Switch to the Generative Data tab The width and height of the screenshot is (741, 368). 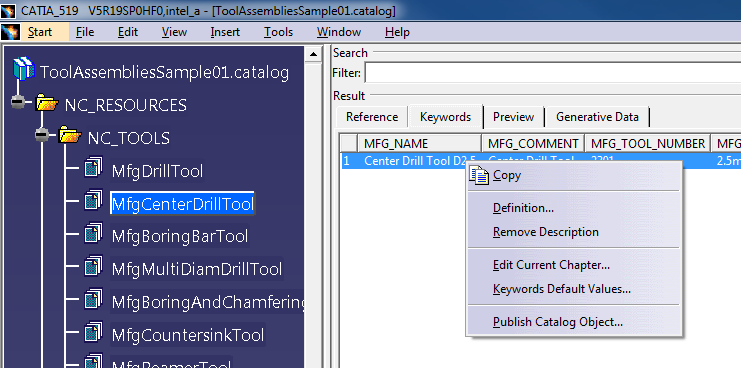[597, 117]
